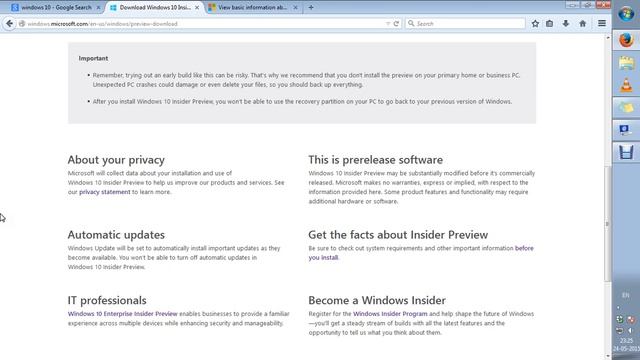This screenshot has width=640, height=360.
Task: Click the site identity globe icon
Action: tap(22, 24)
